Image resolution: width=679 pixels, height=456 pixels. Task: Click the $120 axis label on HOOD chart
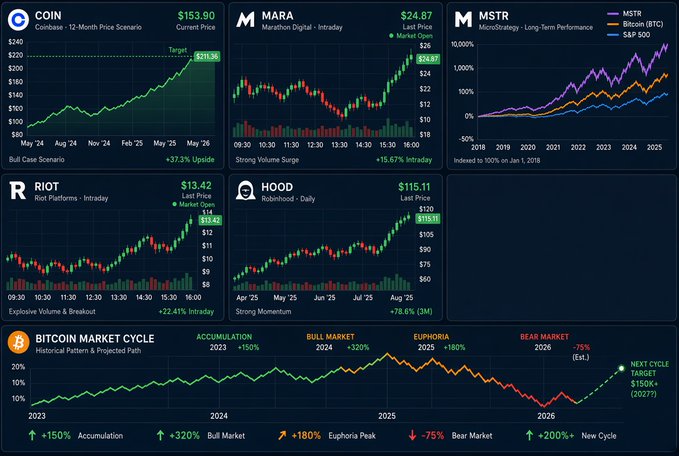point(426,209)
